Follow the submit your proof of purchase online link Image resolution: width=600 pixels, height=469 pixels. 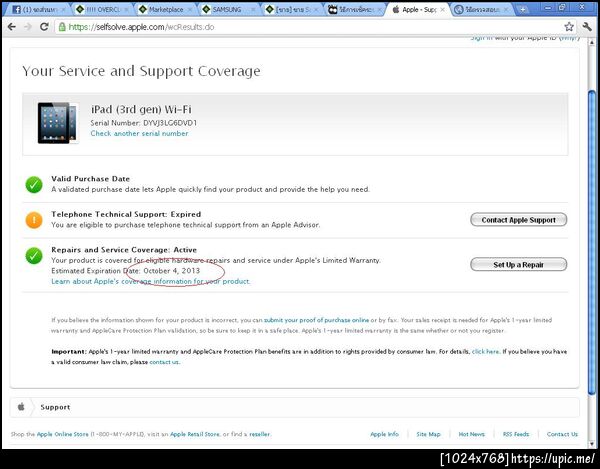(316, 320)
